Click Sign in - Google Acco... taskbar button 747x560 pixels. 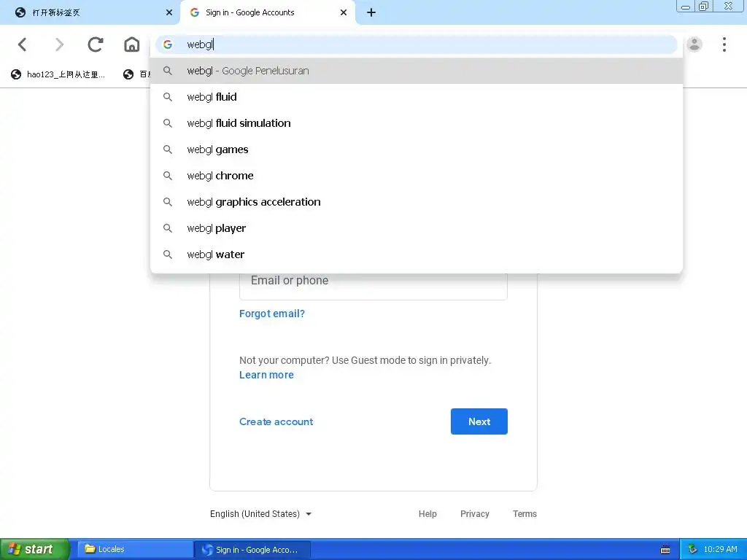pos(252,550)
